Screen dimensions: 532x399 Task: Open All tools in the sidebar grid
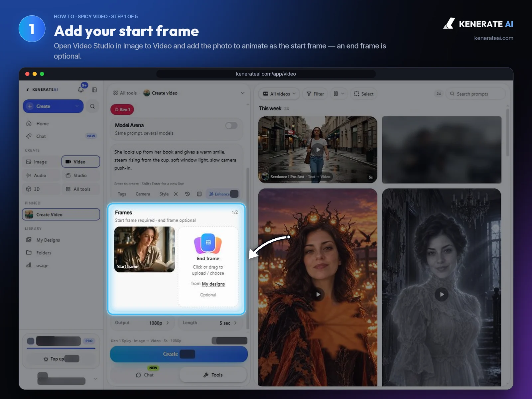point(80,189)
